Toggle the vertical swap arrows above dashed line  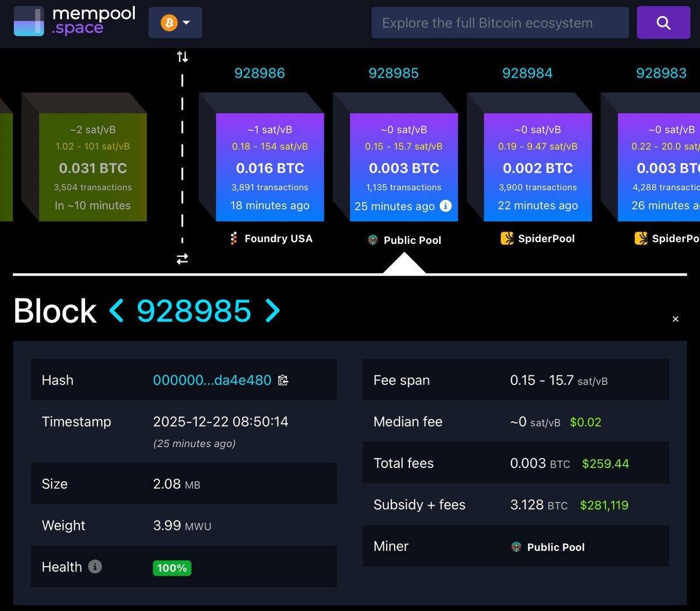coord(183,57)
